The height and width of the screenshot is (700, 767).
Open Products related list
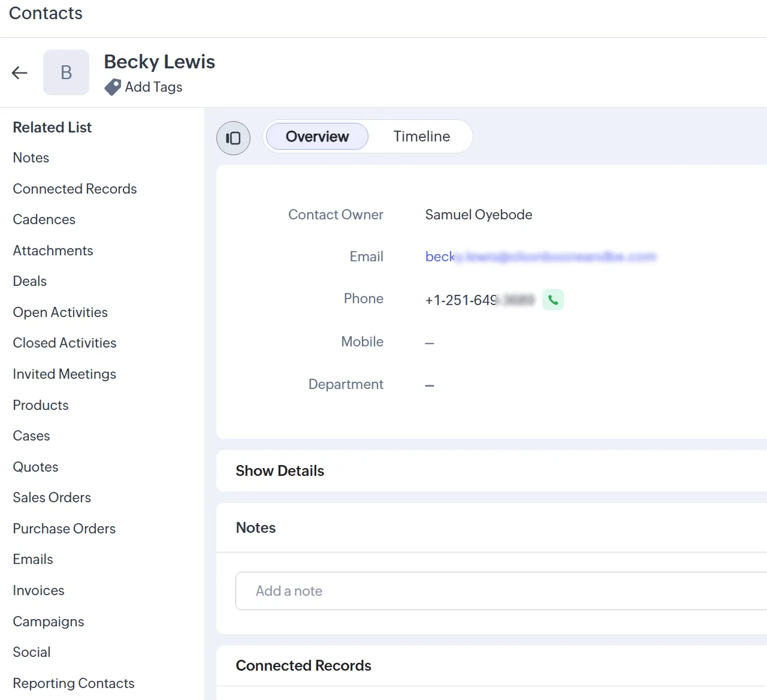41,405
